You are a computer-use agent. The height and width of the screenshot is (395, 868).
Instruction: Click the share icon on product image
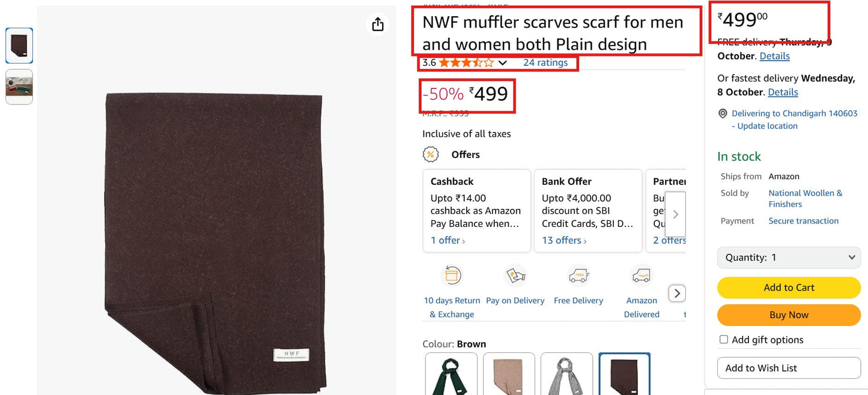pos(377,25)
